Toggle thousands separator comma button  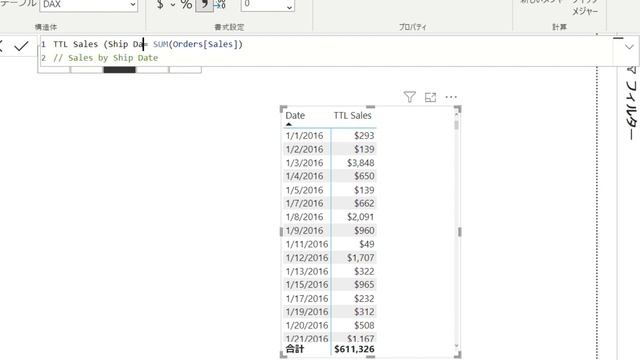[204, 5]
